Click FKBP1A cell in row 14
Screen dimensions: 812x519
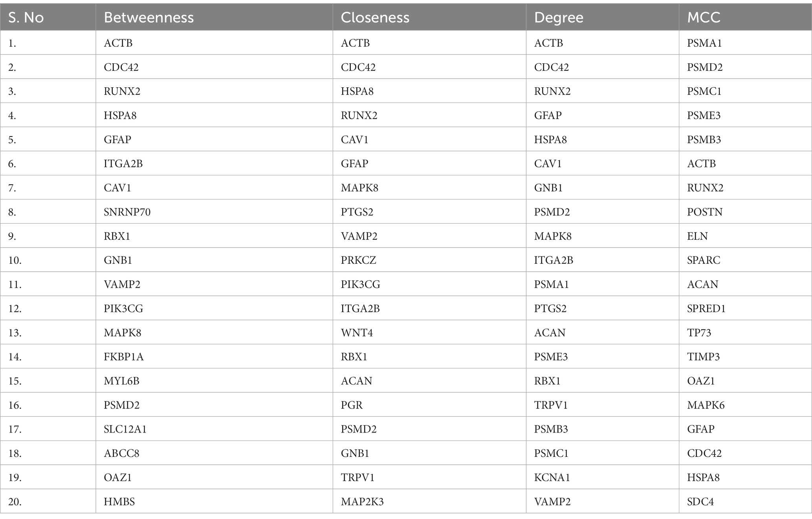pyautogui.click(x=124, y=357)
